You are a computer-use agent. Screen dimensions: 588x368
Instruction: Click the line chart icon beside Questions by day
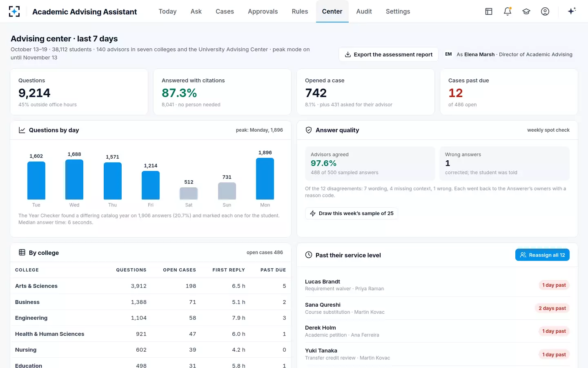coord(22,130)
